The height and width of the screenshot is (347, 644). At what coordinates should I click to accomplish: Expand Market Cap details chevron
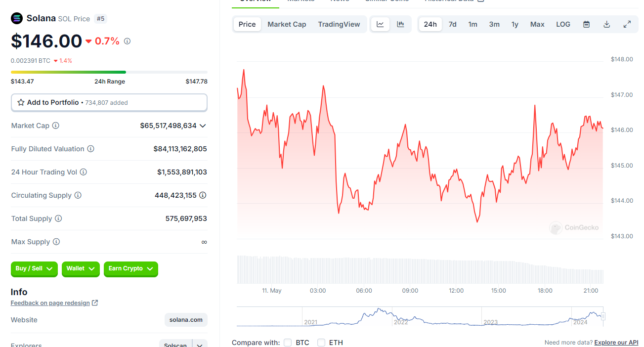[x=202, y=126]
